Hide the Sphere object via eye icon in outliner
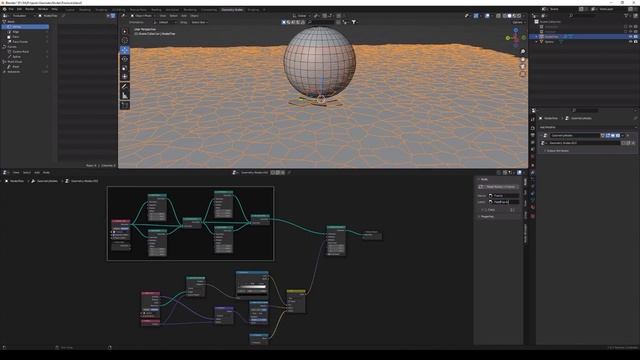The image size is (640, 360). 631,42
